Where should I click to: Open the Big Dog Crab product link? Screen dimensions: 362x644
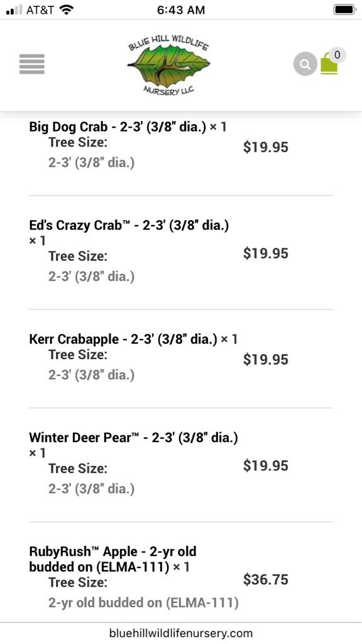(128, 126)
